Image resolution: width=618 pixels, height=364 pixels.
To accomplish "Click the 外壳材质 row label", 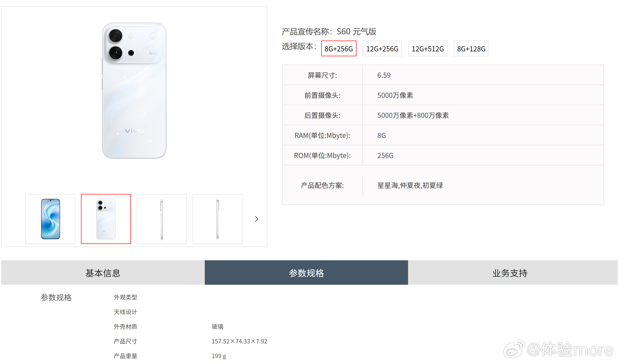I will [125, 327].
